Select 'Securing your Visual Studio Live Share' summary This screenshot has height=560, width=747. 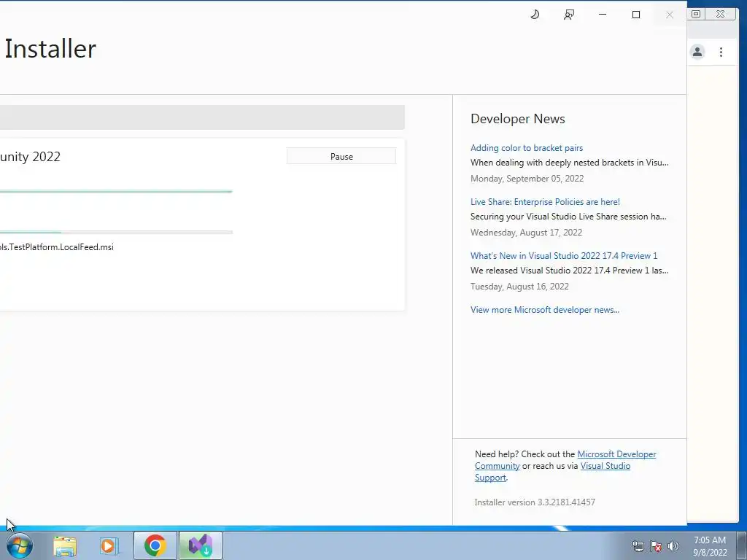[568, 216]
